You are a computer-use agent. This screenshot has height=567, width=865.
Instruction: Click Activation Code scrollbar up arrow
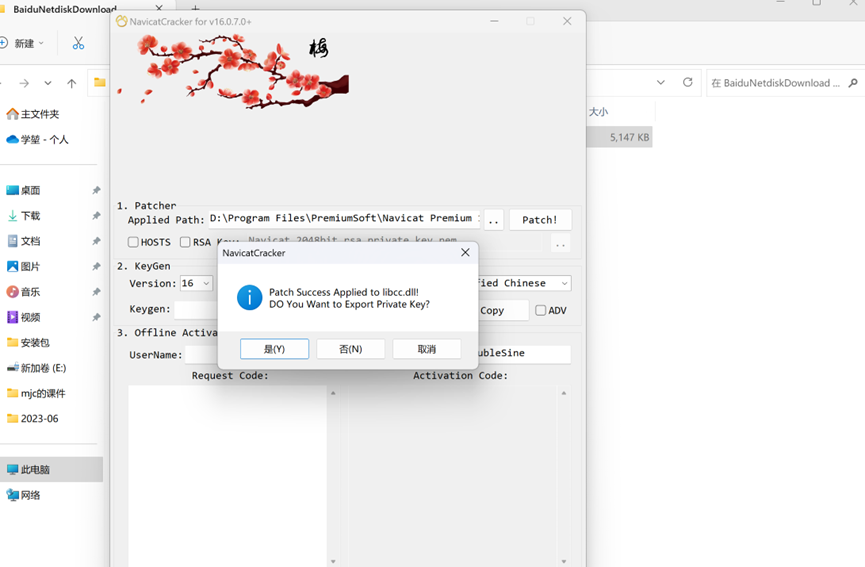[x=564, y=393]
